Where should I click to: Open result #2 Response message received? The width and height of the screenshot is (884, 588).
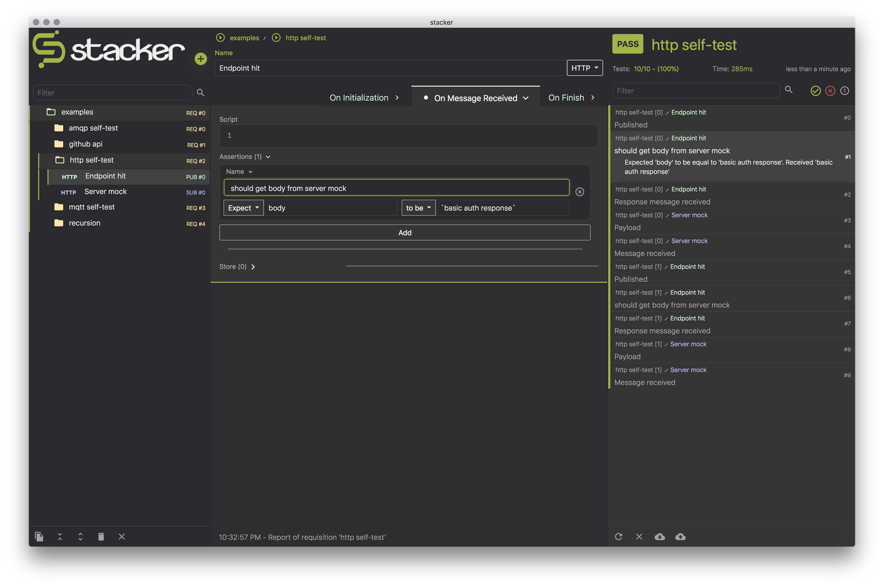coord(732,195)
